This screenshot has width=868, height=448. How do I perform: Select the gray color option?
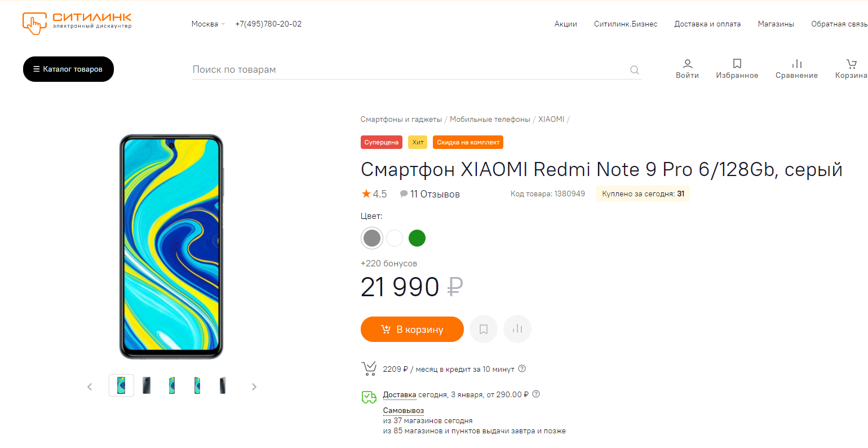click(x=372, y=238)
